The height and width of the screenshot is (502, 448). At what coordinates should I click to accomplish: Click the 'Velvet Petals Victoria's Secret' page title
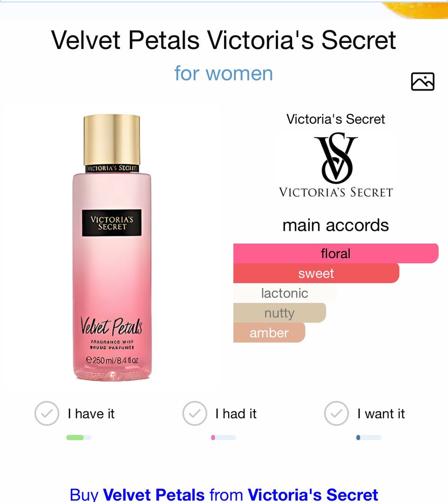coord(224,40)
